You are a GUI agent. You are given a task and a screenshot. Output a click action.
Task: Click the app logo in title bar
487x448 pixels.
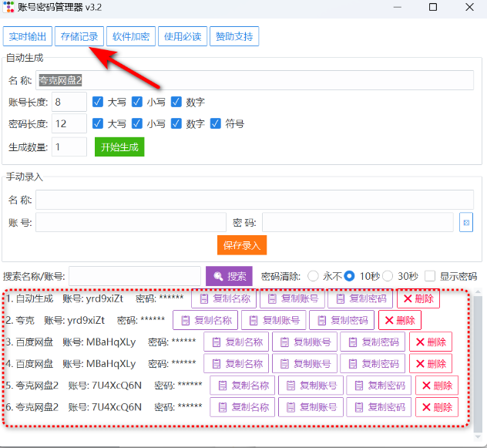pyautogui.click(x=8, y=7)
